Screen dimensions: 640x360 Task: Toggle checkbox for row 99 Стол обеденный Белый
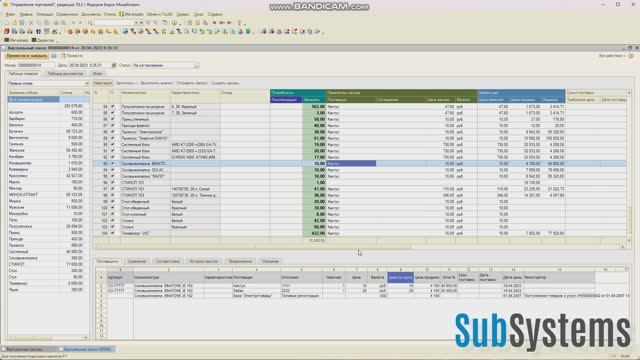(x=112, y=202)
